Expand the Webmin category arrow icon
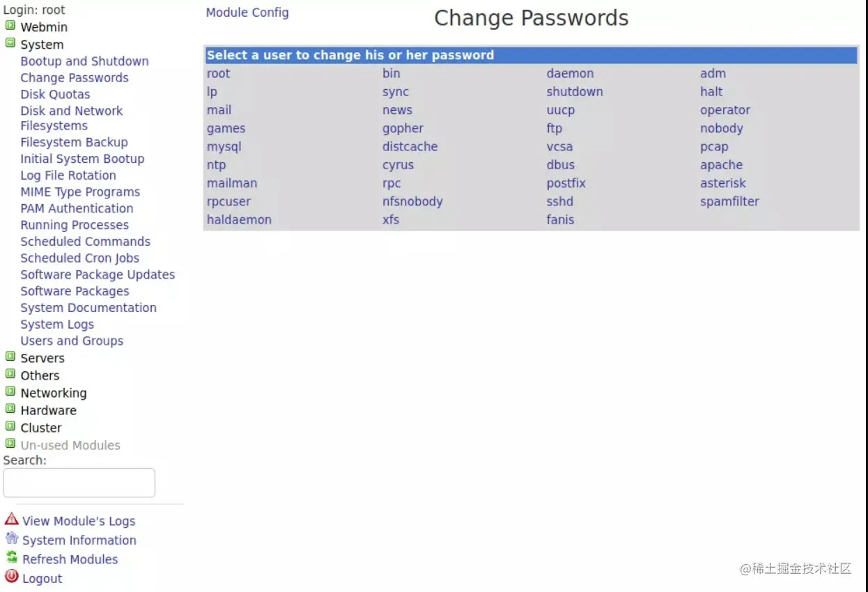The height and width of the screenshot is (592, 868). [x=10, y=26]
